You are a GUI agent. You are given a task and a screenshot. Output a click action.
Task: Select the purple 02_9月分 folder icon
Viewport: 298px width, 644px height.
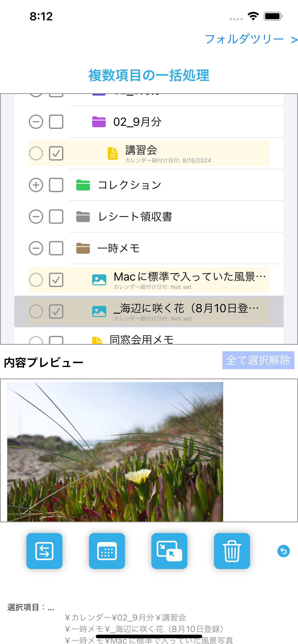(x=99, y=122)
